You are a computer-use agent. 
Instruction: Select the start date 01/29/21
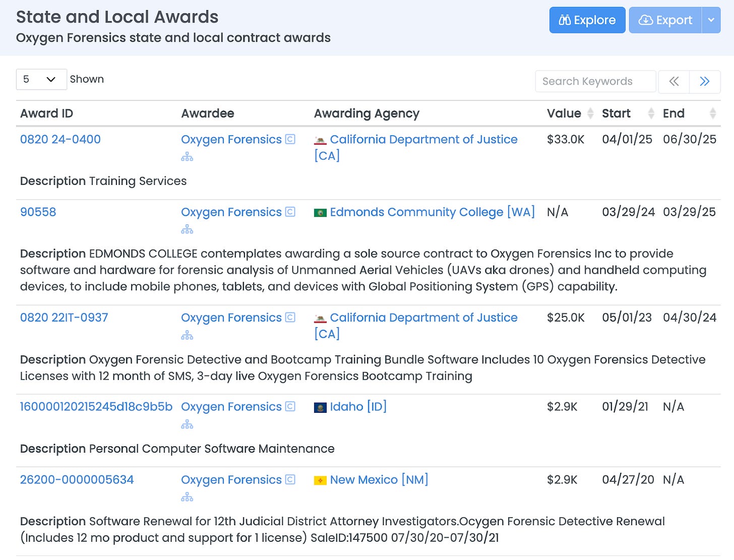pyautogui.click(x=625, y=407)
